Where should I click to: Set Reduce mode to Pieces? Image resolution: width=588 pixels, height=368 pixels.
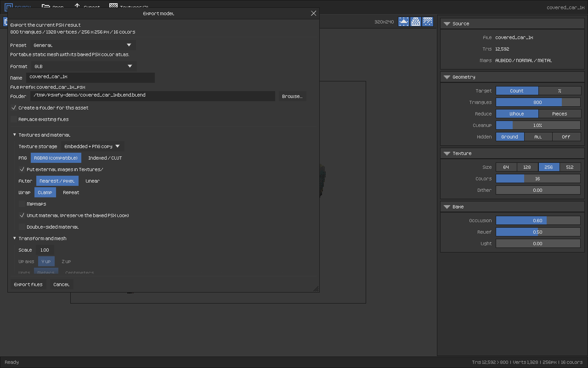tap(560, 114)
